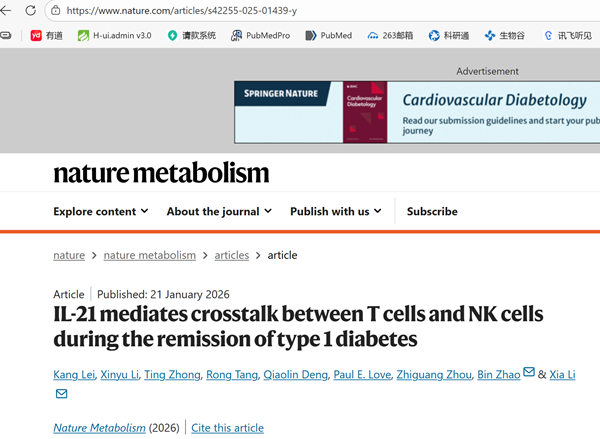This screenshot has width=600, height=439.
Task: Click the Cardiovascular Diabetology advertisement banner
Action: (x=417, y=111)
